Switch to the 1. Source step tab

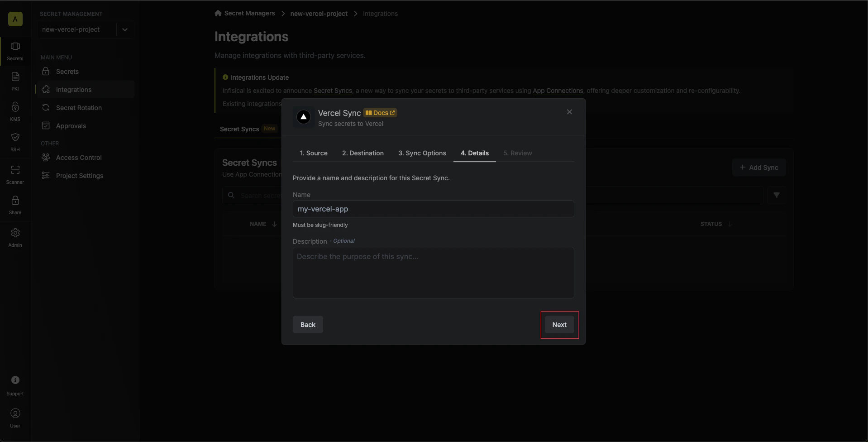pyautogui.click(x=314, y=153)
